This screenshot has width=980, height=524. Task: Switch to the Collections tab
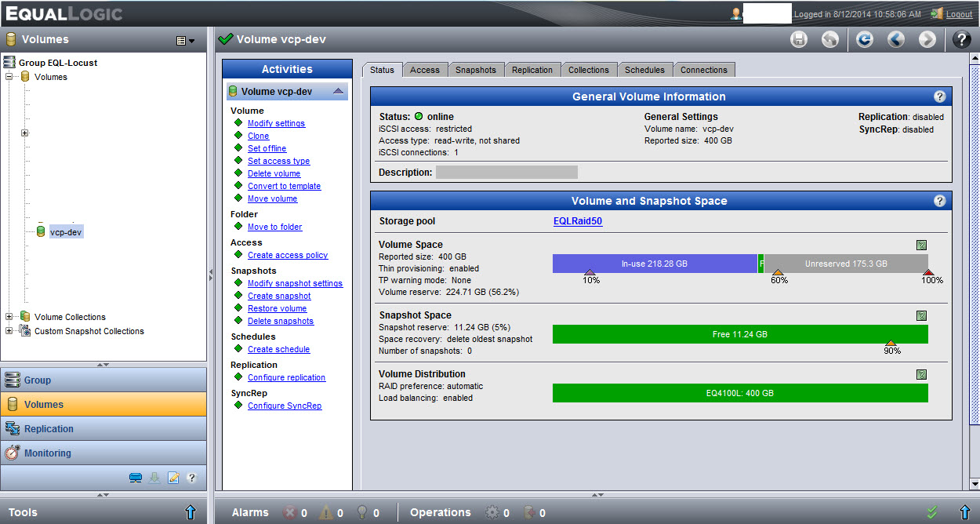coord(589,70)
